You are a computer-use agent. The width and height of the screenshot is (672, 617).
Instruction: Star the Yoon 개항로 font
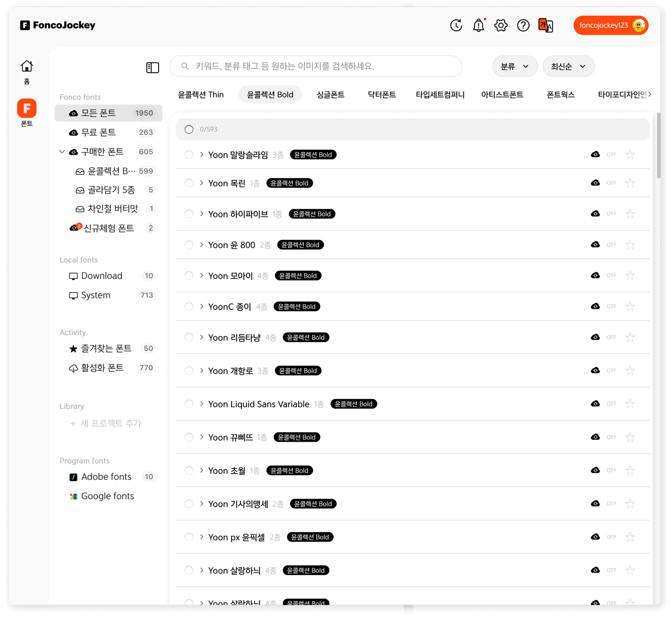coord(630,371)
